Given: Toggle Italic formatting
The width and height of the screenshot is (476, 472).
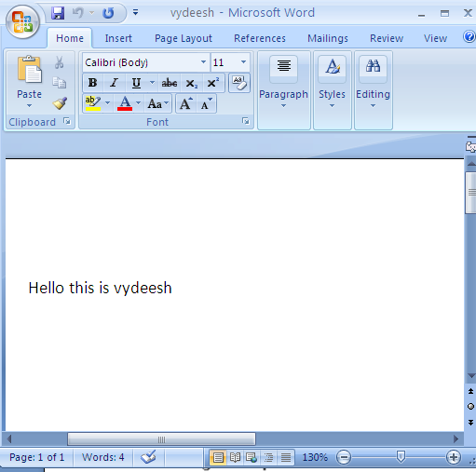Looking at the screenshot, I should (114, 83).
